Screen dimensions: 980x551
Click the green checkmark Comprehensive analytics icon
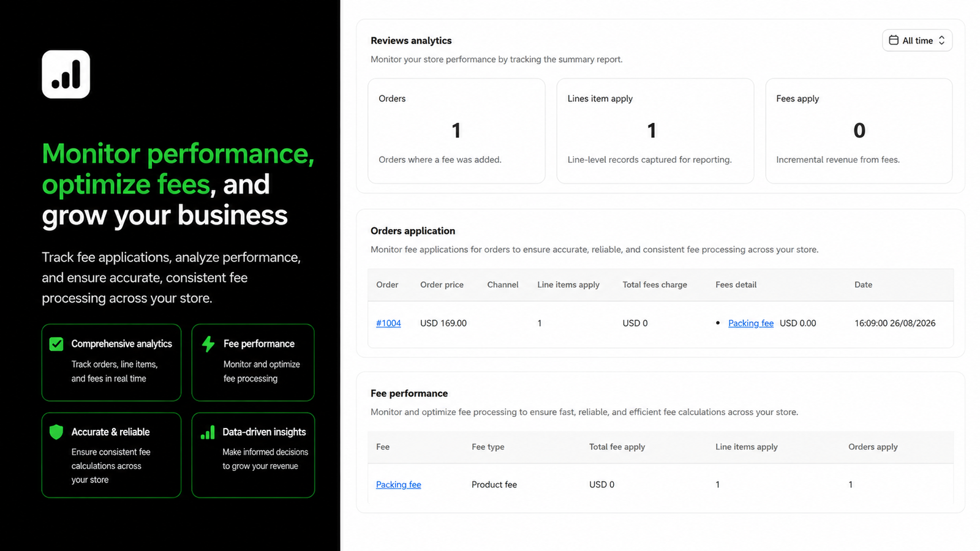[56, 344]
